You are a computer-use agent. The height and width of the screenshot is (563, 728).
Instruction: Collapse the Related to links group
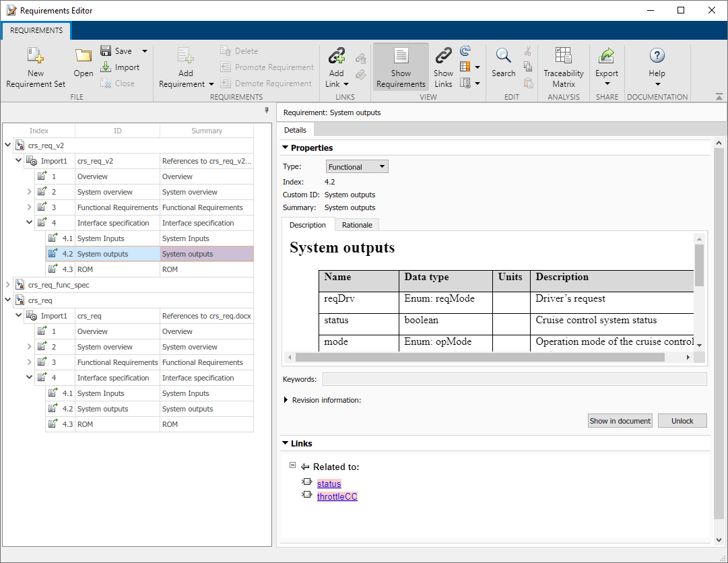click(x=292, y=465)
